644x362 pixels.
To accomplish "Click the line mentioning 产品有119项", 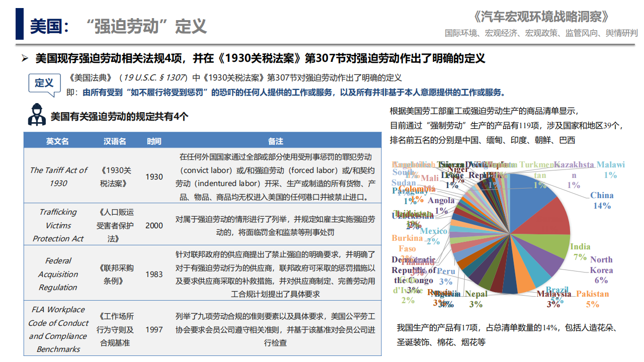I will click(507, 125).
